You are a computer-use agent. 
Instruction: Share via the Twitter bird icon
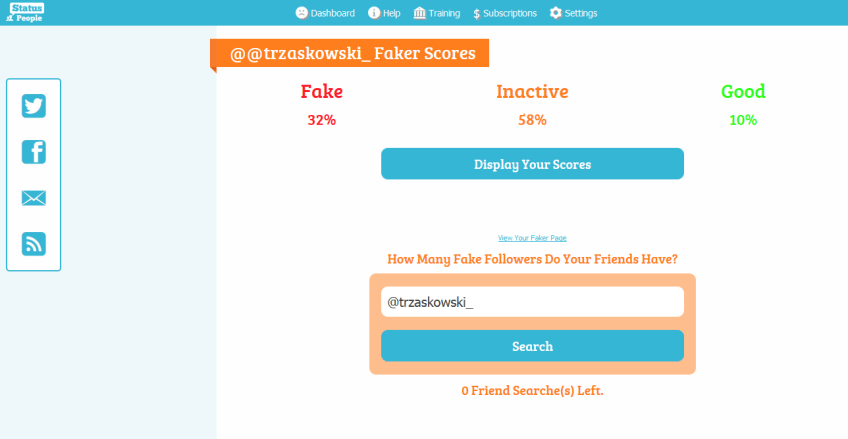coord(34,107)
